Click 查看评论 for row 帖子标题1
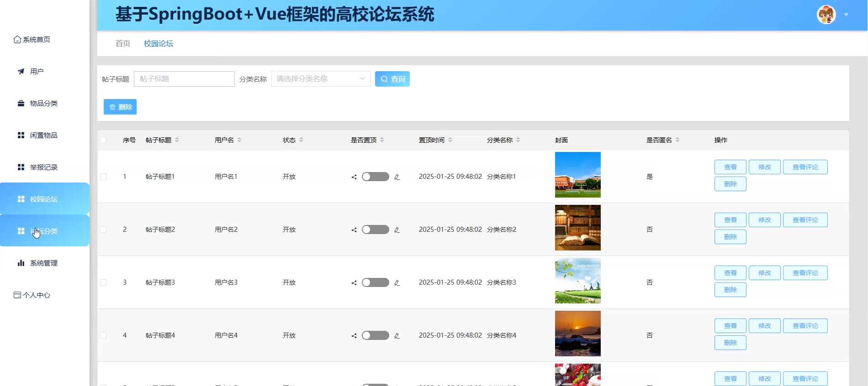The width and height of the screenshot is (868, 386). point(805,167)
